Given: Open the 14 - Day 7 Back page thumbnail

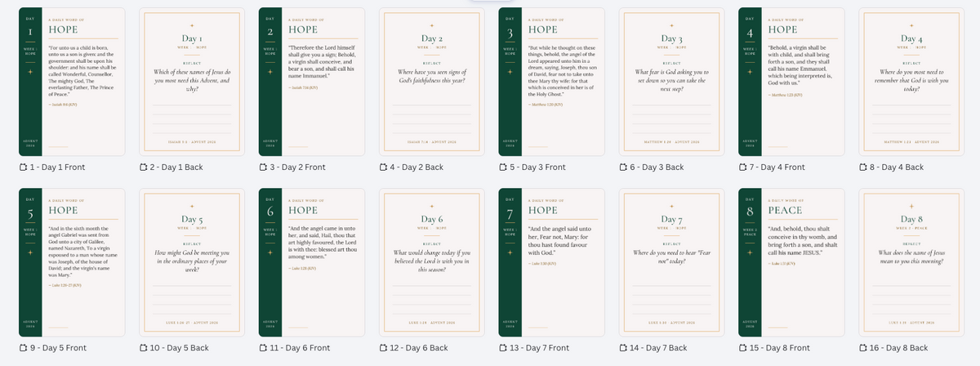Looking at the screenshot, I should pos(671,262).
